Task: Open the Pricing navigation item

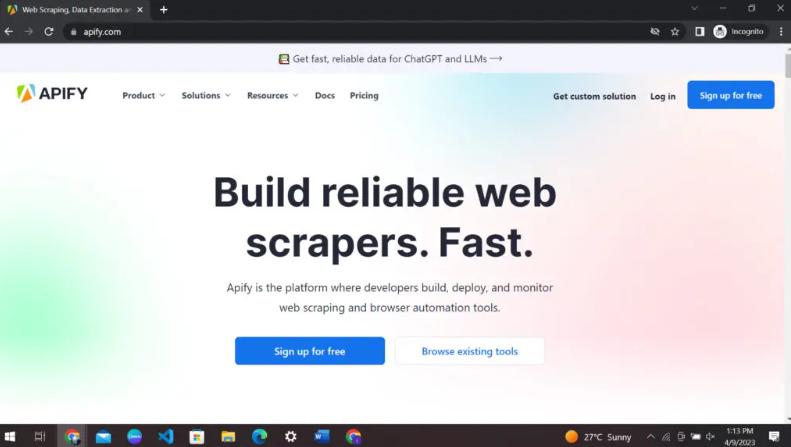Action: coord(364,95)
